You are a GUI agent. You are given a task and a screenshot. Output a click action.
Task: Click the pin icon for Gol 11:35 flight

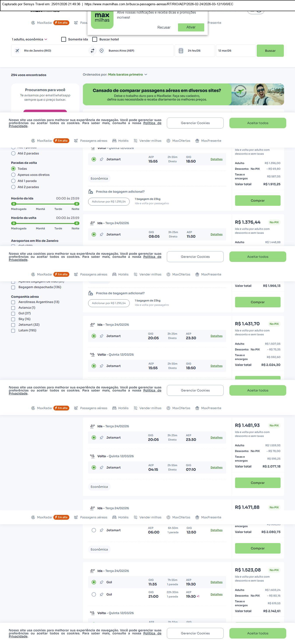102,582
